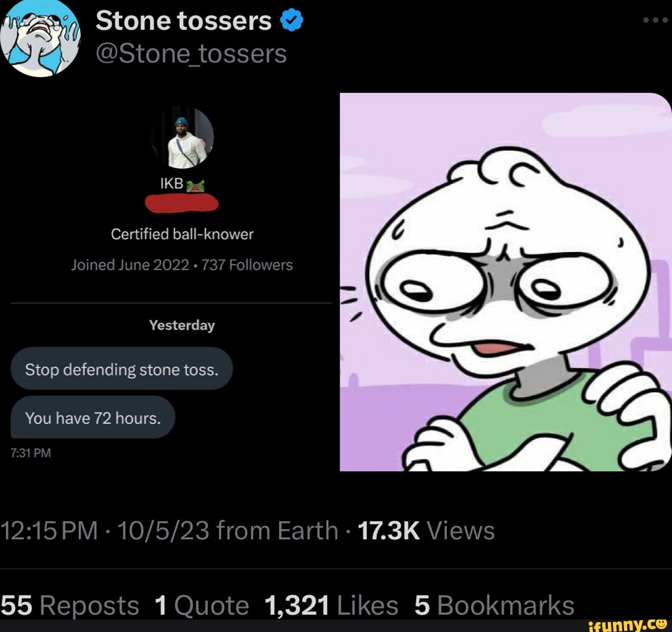Image resolution: width=672 pixels, height=632 pixels.
Task: Select the Stone tossers display name
Action: tap(182, 19)
